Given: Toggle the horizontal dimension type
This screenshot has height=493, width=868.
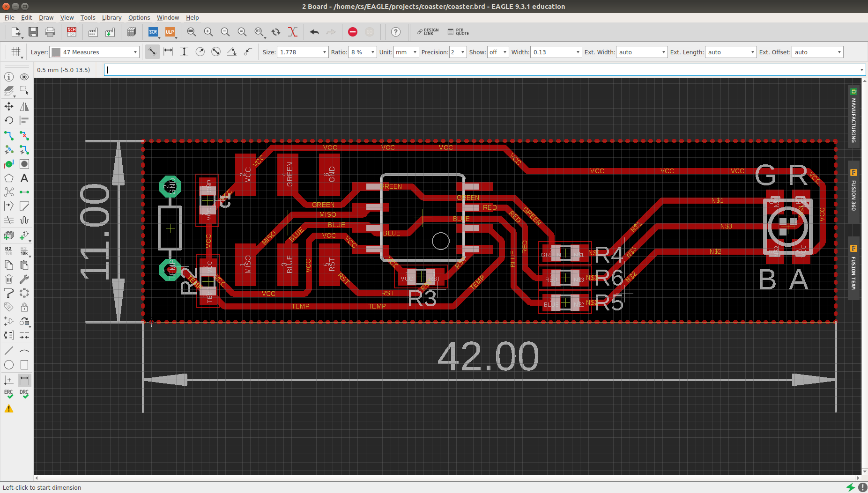Looking at the screenshot, I should (x=168, y=52).
